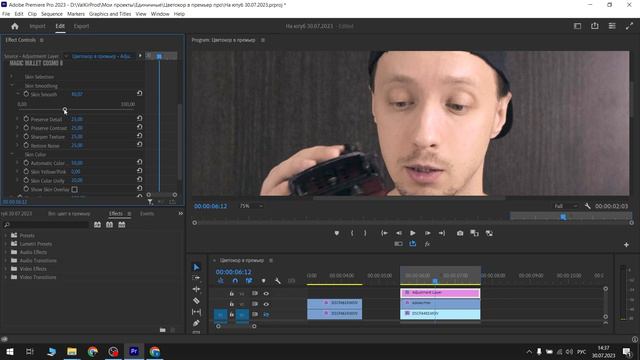Reset Skin Yellow/Pink parameter

coord(140,171)
